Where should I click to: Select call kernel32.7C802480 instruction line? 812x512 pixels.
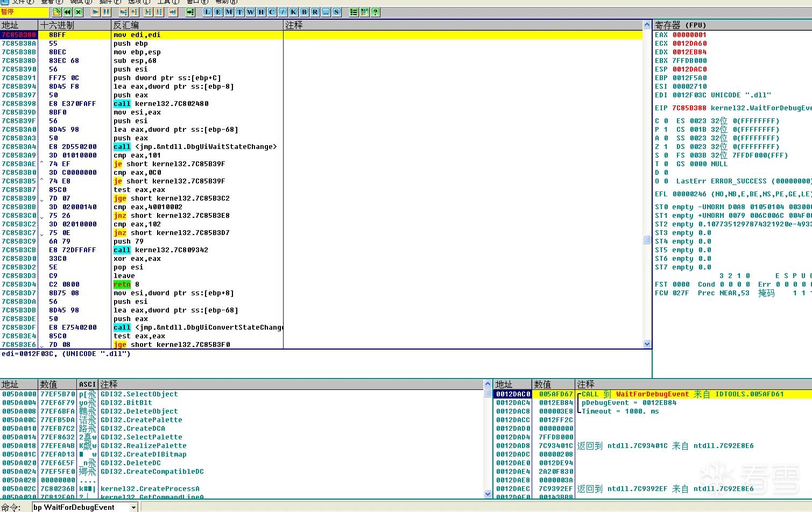pos(161,104)
